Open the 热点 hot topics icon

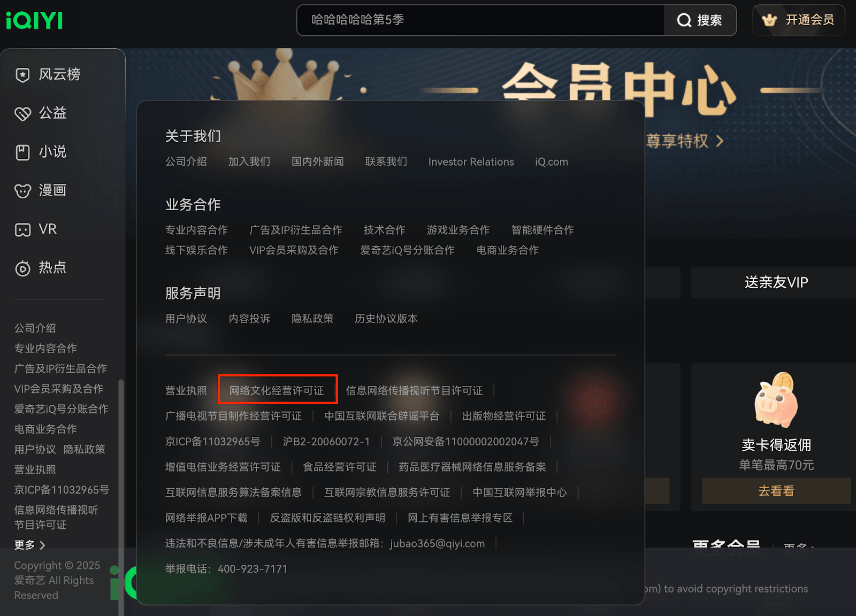[x=22, y=268]
